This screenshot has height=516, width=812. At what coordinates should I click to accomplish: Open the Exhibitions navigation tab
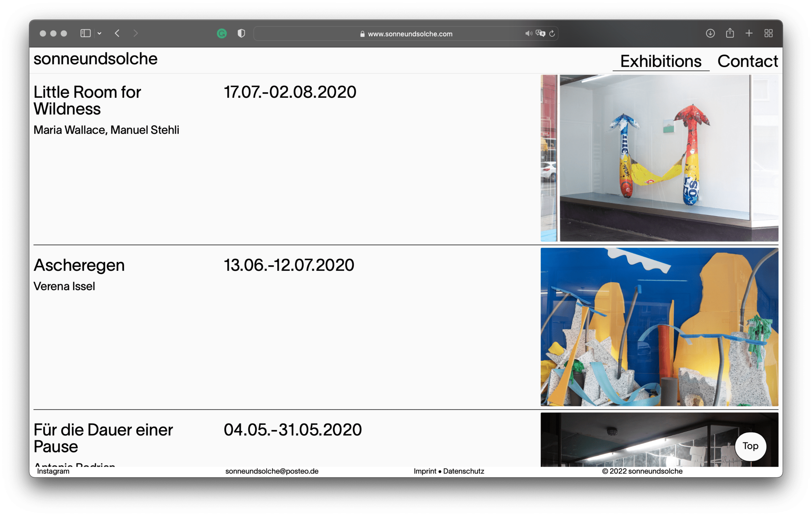point(661,61)
